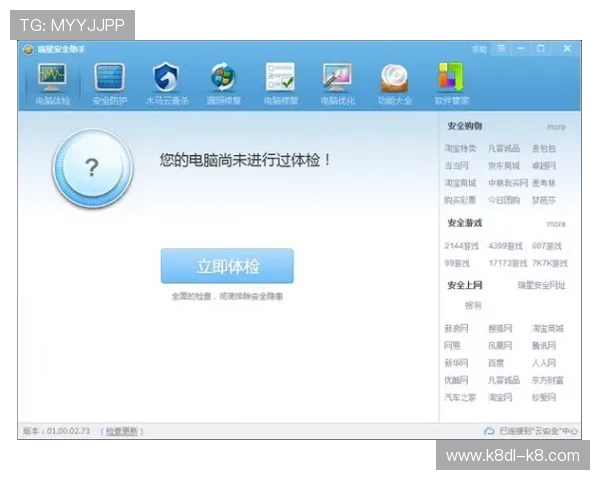600x480 pixels.
Task: Open the 汽车之家 link
Action: click(460, 397)
